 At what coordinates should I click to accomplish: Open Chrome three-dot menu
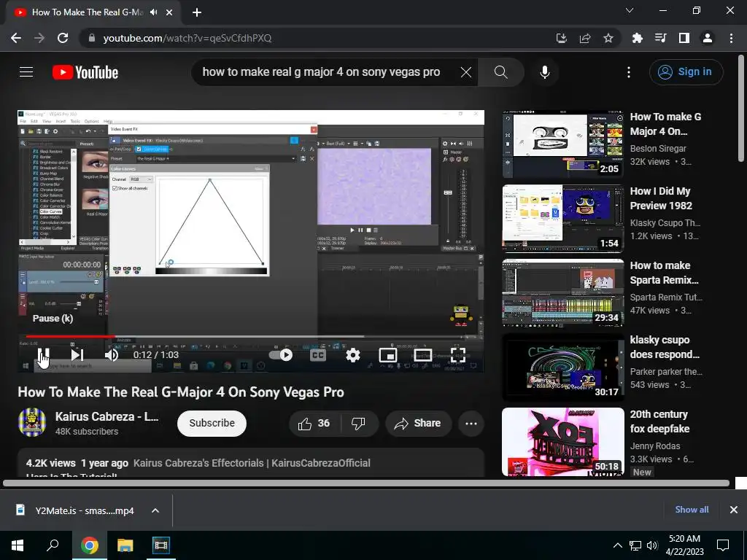click(x=731, y=38)
